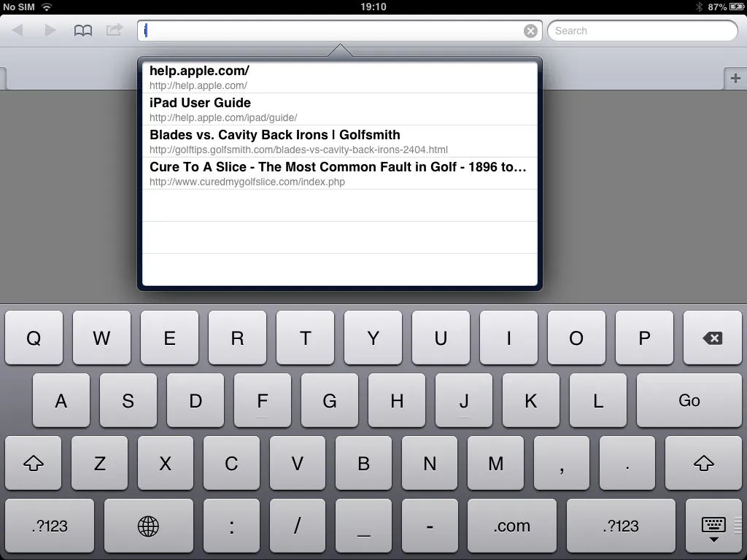
Task: Switch keyboard language with globe key
Action: point(148,526)
